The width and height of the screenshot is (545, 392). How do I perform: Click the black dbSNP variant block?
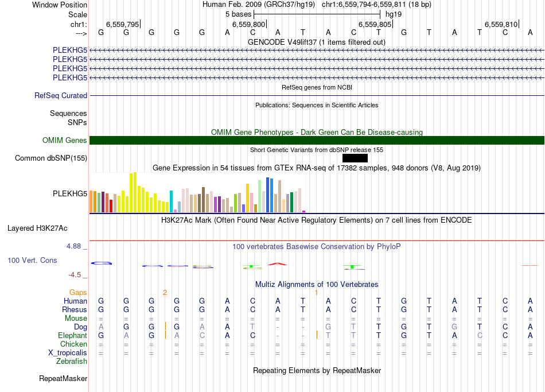(355, 158)
